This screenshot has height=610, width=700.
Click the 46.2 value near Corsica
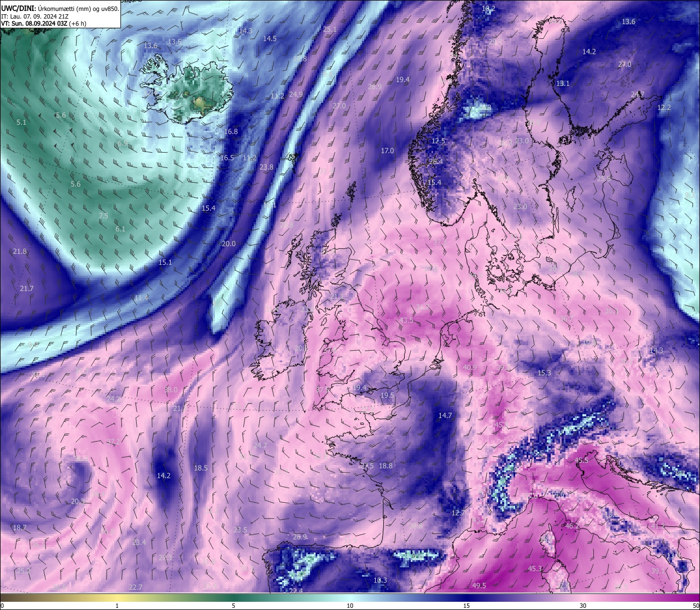pyautogui.click(x=572, y=526)
